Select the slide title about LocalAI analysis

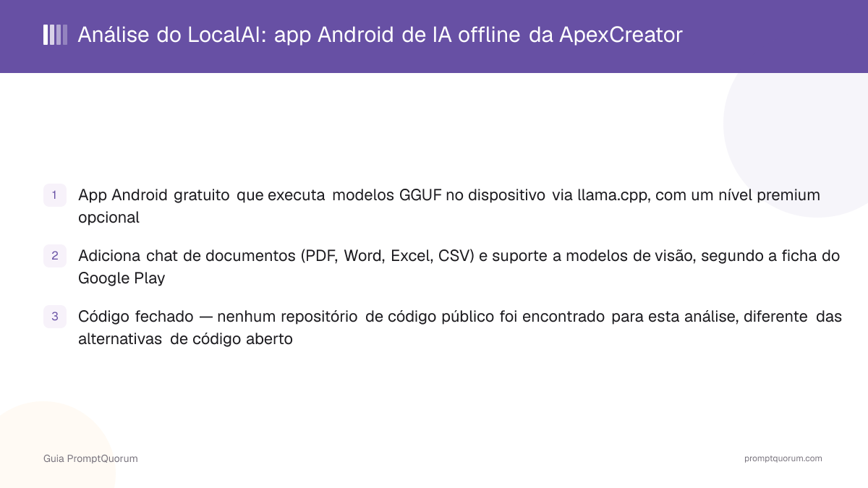380,35
